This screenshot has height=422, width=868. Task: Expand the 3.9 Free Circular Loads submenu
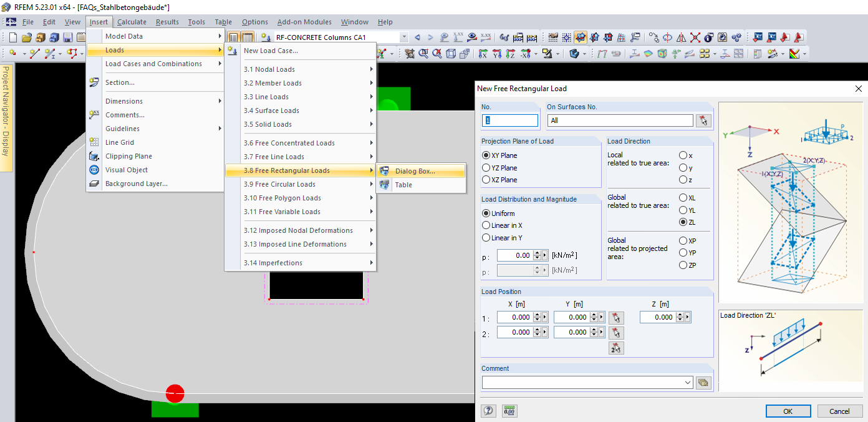click(x=301, y=184)
